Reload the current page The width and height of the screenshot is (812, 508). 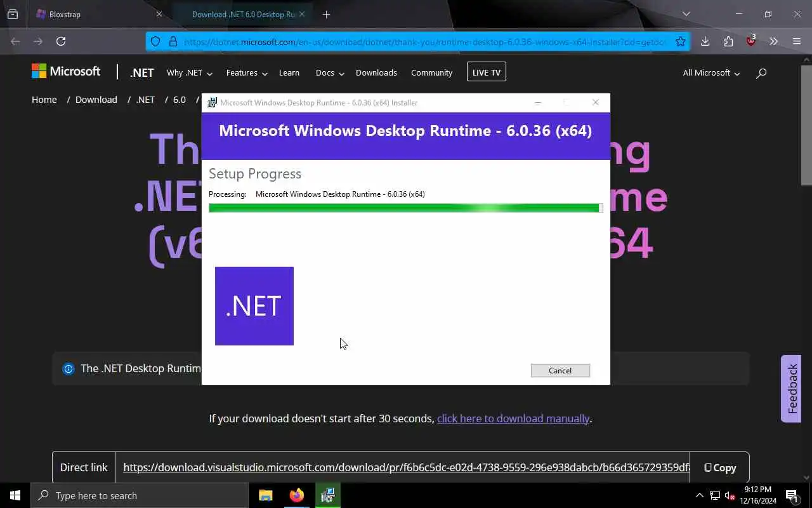pos(61,41)
